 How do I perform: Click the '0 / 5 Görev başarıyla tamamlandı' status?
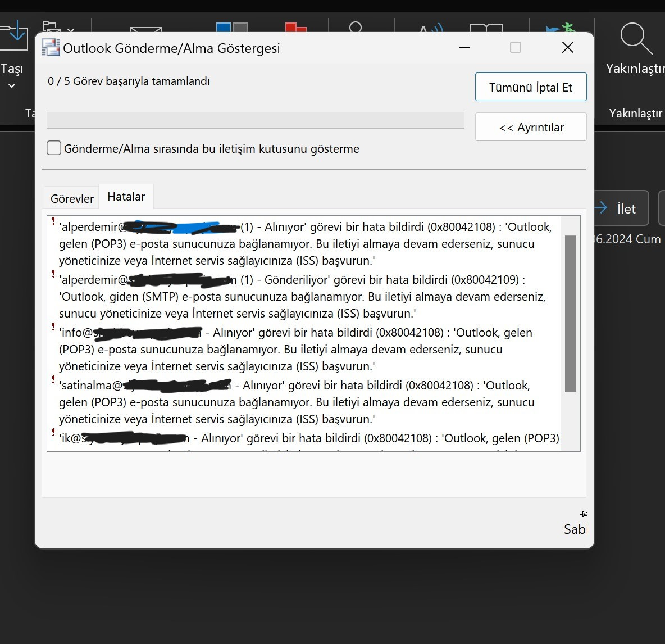tap(129, 81)
